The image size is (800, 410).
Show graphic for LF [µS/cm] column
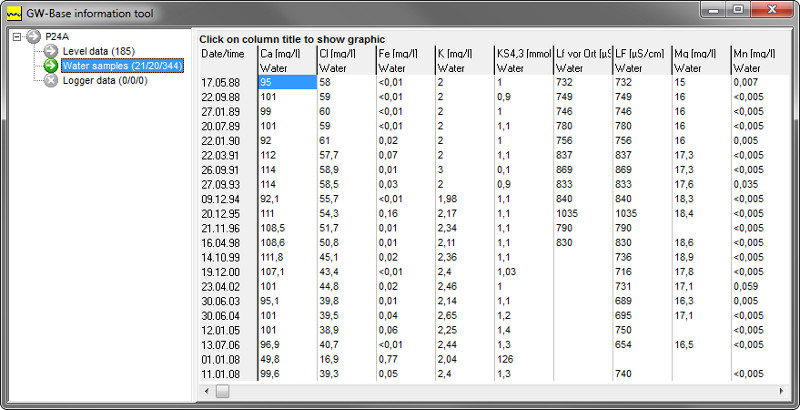pyautogui.click(x=640, y=52)
